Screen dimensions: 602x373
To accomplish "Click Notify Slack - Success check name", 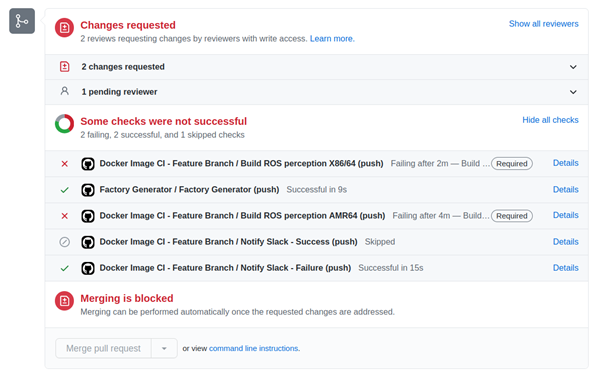I will [x=228, y=242].
